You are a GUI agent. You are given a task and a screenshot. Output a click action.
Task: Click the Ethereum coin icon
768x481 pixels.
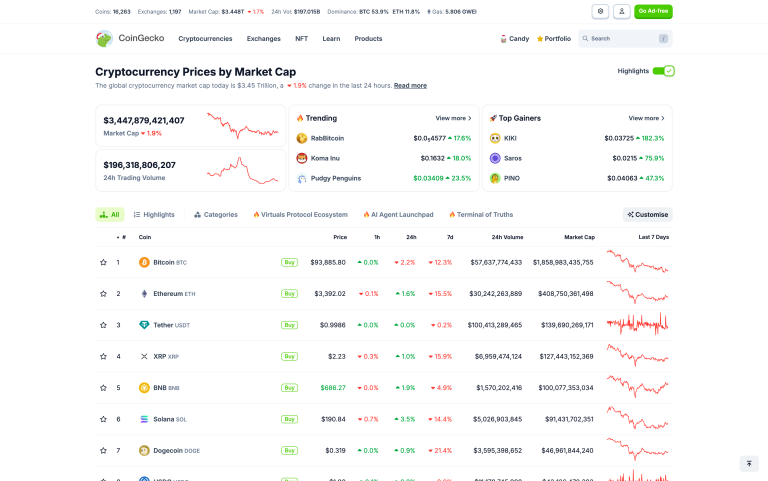pyautogui.click(x=144, y=294)
